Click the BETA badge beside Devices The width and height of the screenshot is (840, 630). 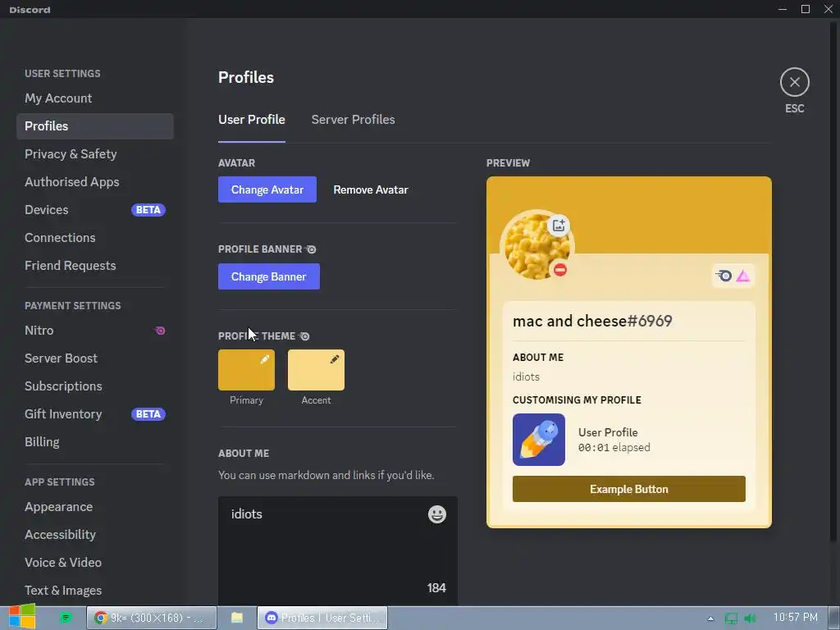click(x=148, y=209)
